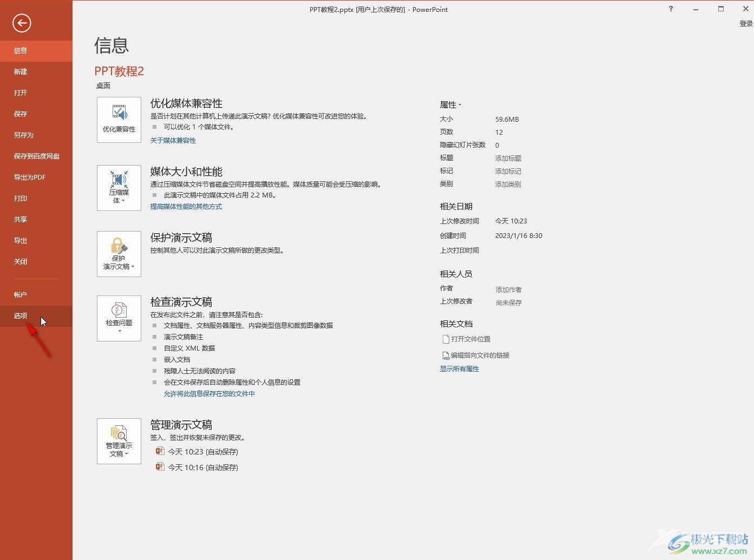Select the Export (导出) menu item

[36, 241]
